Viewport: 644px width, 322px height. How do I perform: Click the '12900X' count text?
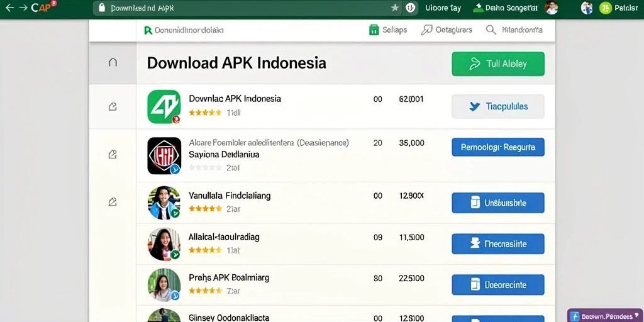pos(411,196)
